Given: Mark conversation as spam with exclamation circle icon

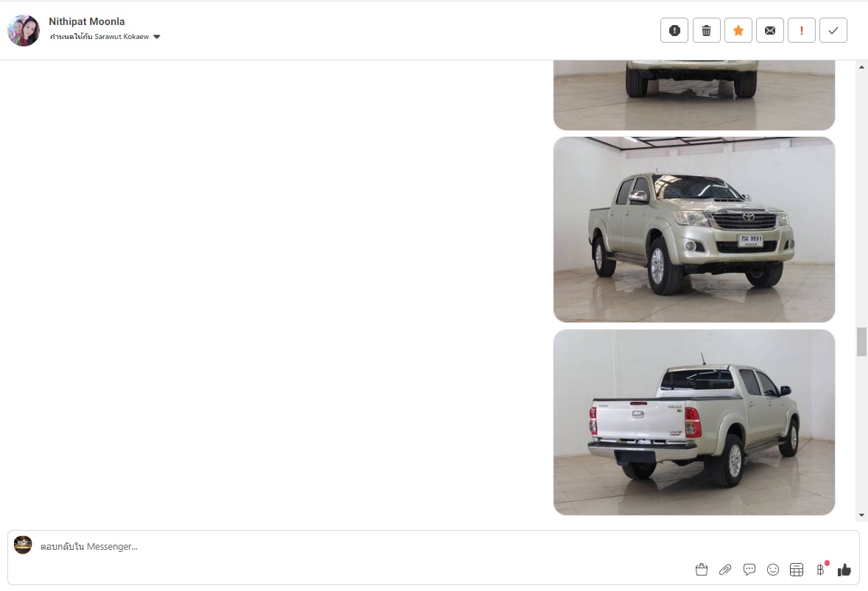Looking at the screenshot, I should point(674,30).
